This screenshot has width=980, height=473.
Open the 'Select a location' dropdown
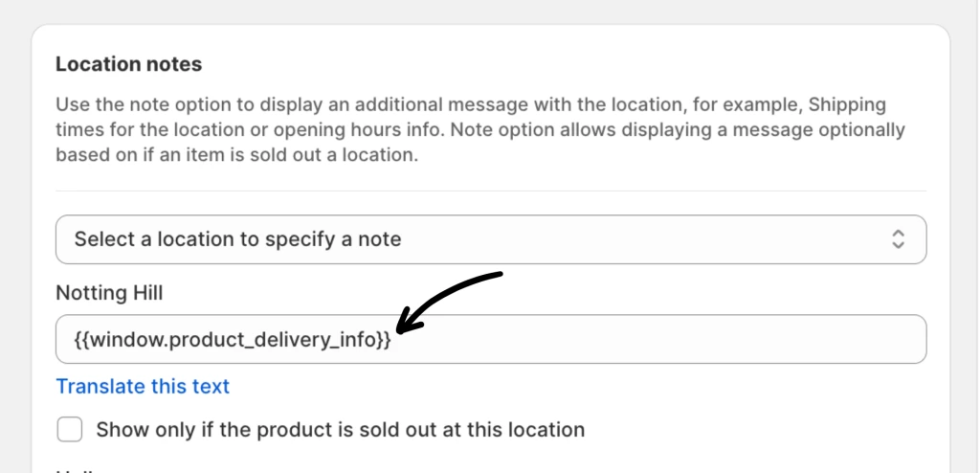490,239
